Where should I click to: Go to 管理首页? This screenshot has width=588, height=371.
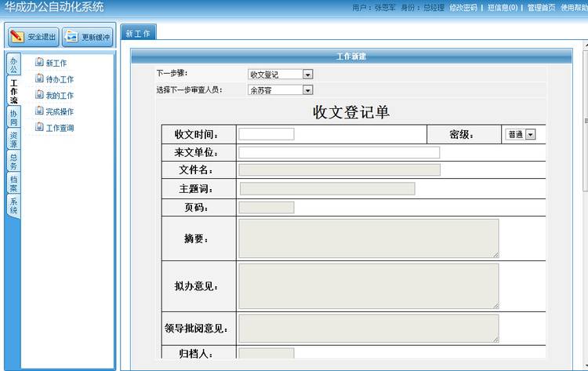[x=541, y=8]
